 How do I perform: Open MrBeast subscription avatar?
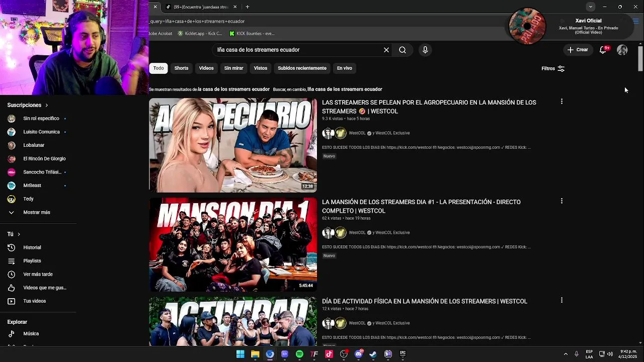(11, 186)
